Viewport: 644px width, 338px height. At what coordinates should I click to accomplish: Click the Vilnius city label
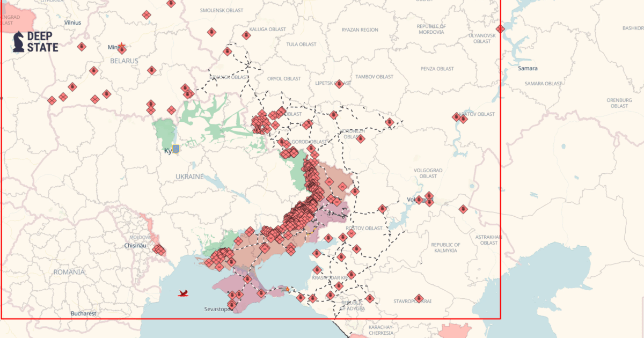(72, 23)
